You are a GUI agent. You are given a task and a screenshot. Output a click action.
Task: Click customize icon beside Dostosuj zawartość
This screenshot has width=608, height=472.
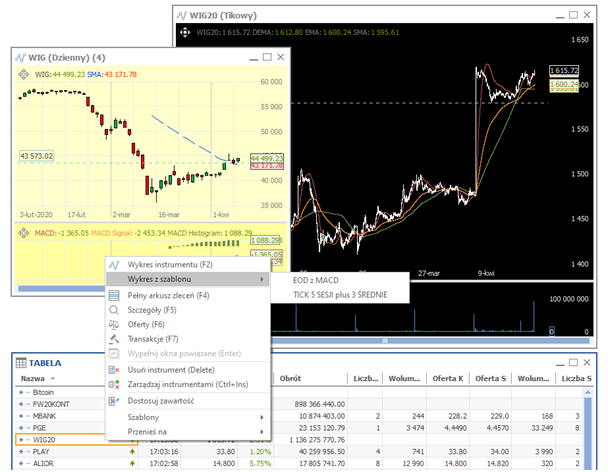click(114, 401)
